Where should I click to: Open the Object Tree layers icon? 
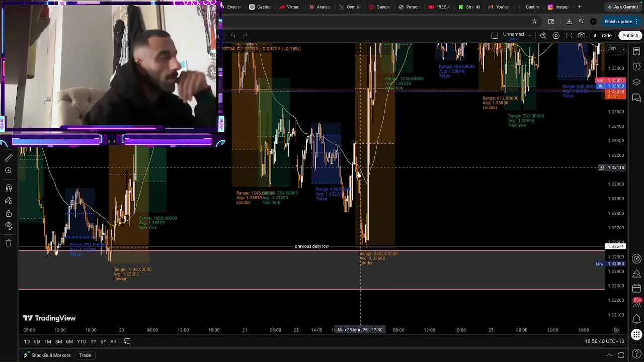click(x=636, y=82)
